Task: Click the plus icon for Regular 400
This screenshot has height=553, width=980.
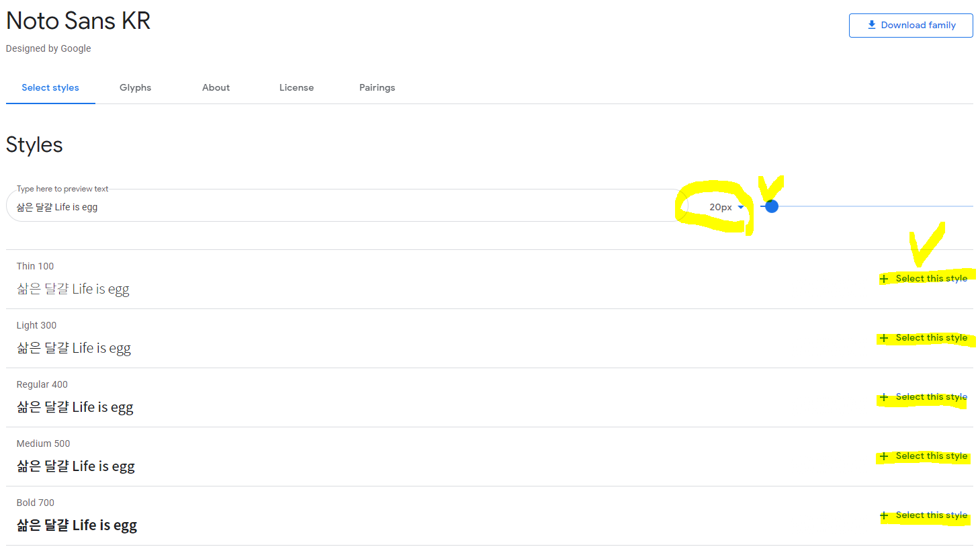Action: click(x=884, y=397)
